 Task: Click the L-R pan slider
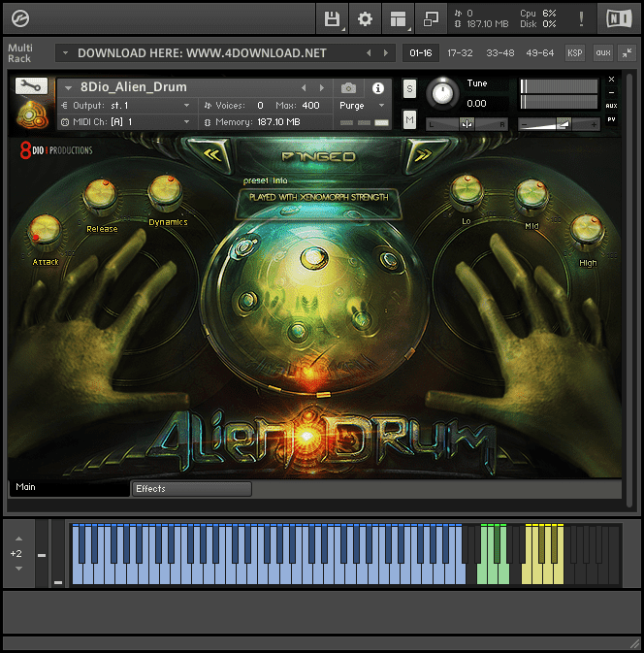[467, 124]
